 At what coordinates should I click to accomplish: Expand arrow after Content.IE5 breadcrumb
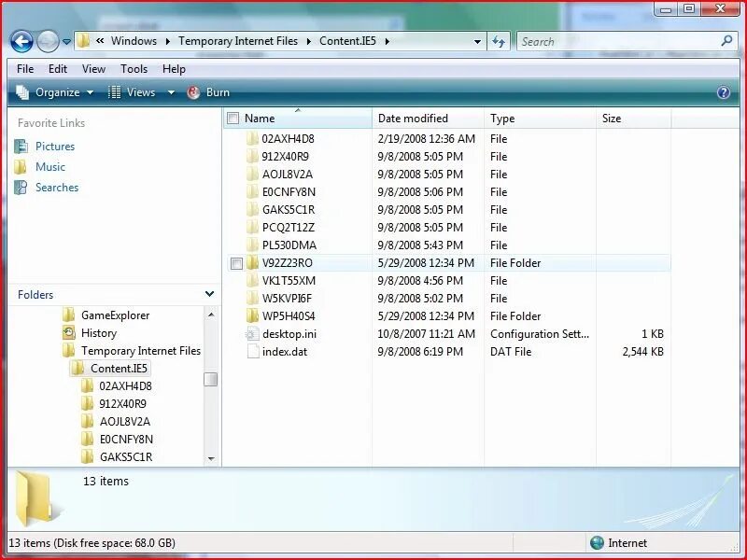click(x=387, y=41)
